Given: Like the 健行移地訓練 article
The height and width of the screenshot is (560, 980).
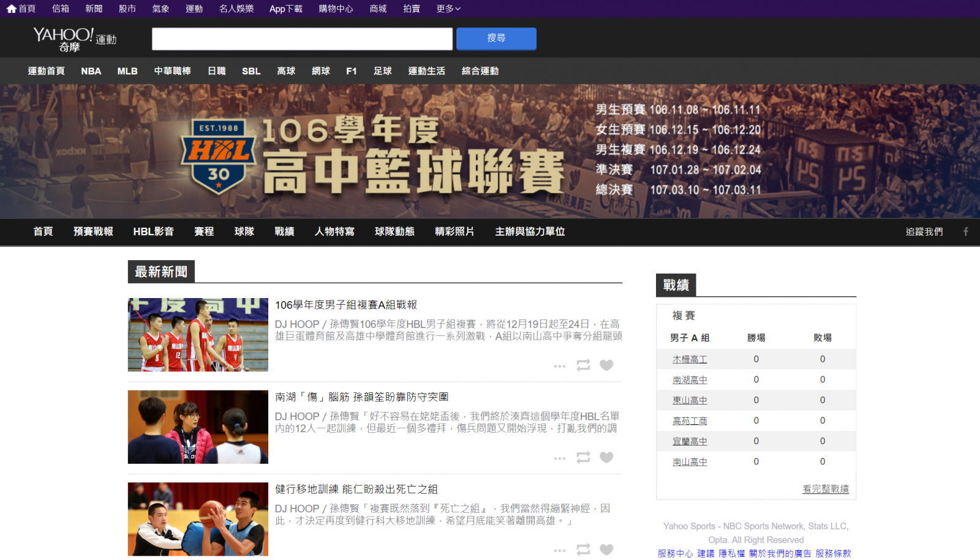Looking at the screenshot, I should [606, 550].
